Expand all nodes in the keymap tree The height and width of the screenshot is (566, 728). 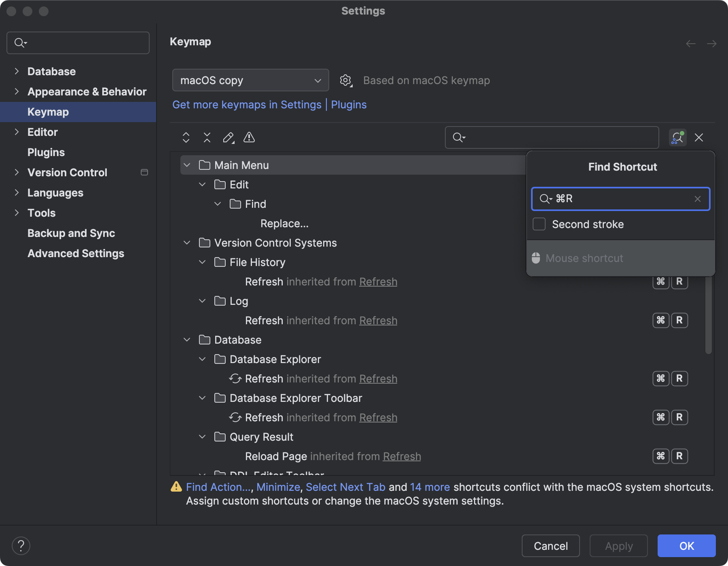point(186,137)
